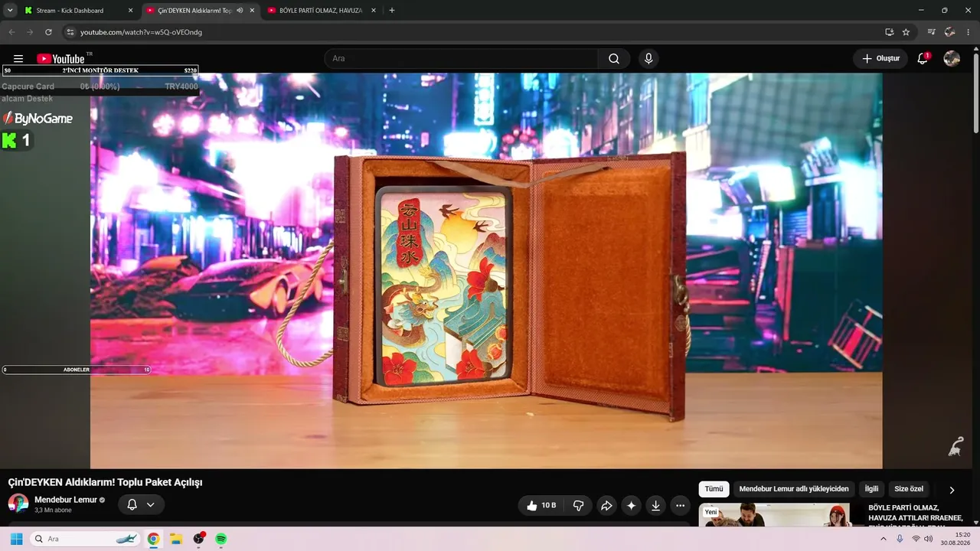Reload the page in Chrome
The height and width of the screenshot is (551, 980).
pos(48,32)
